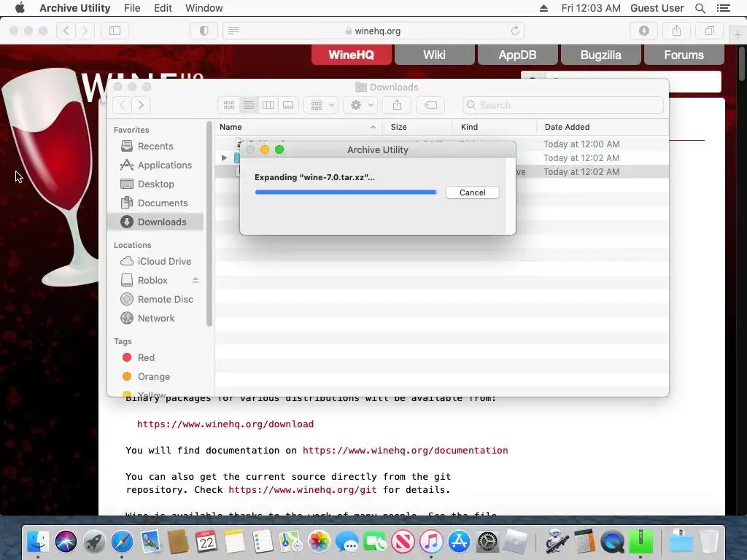
Task: Follow the winehq.org/download link
Action: pyautogui.click(x=225, y=424)
